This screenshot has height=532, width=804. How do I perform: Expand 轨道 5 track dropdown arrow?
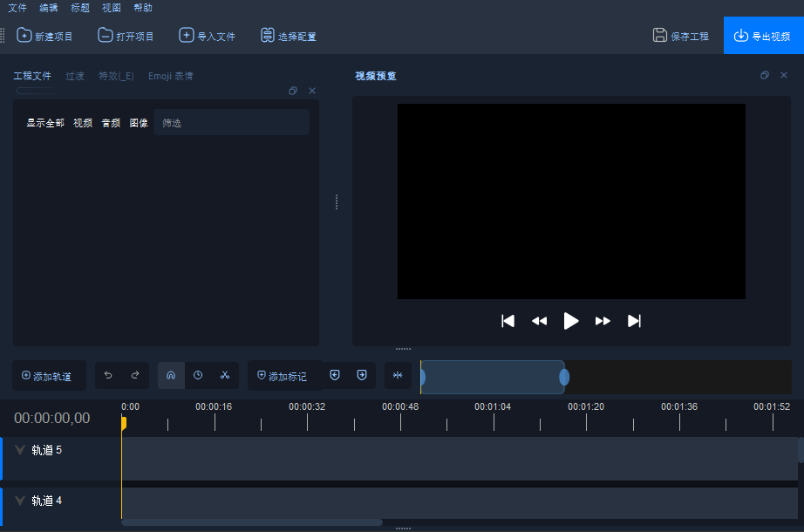click(20, 450)
